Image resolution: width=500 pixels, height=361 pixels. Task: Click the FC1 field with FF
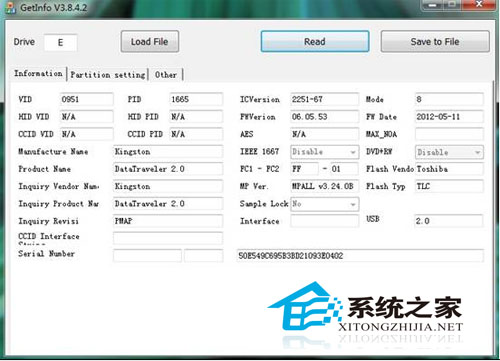[304, 169]
